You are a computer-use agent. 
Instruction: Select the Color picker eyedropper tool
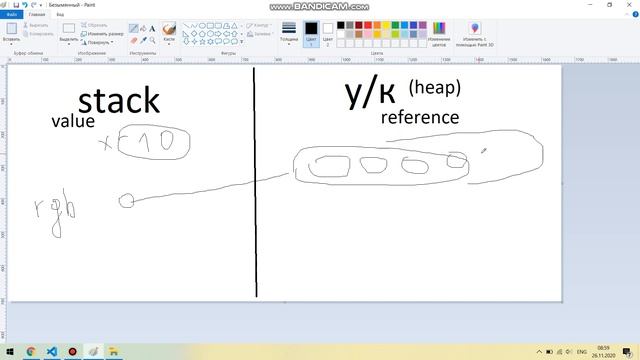click(x=143, y=40)
